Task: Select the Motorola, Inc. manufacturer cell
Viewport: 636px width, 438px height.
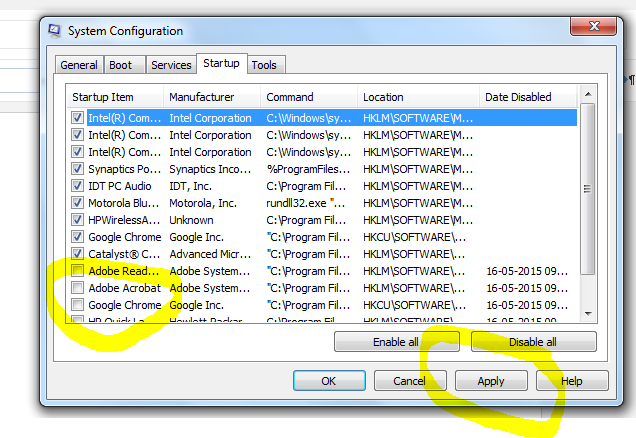Action: pyautogui.click(x=203, y=203)
